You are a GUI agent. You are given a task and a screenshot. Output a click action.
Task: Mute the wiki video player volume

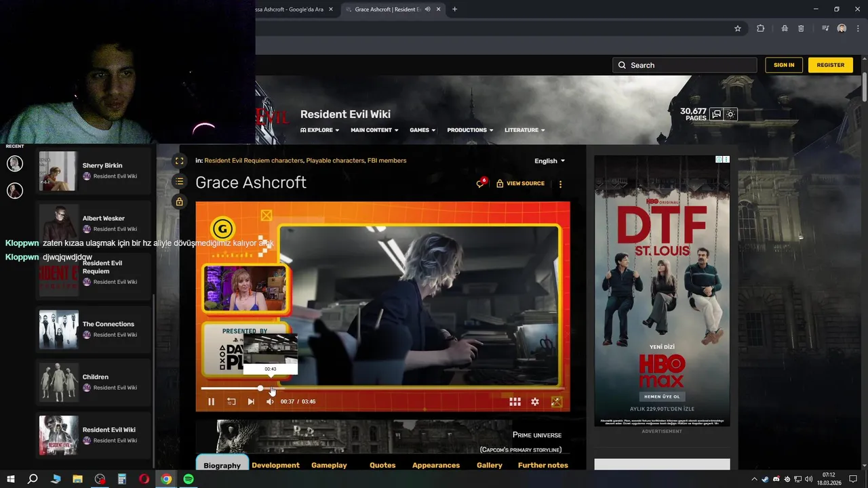coord(270,401)
